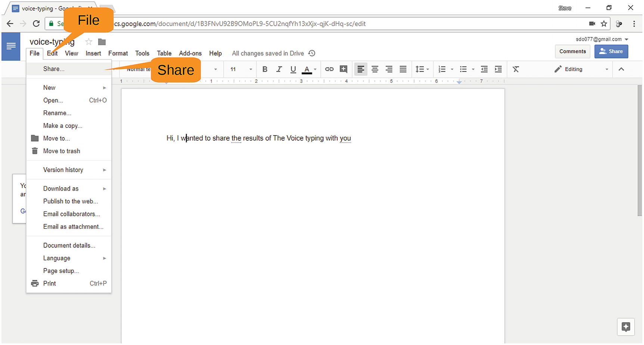Viewport: 644px width, 345px height.
Task: Open the Insert menu
Action: [93, 53]
